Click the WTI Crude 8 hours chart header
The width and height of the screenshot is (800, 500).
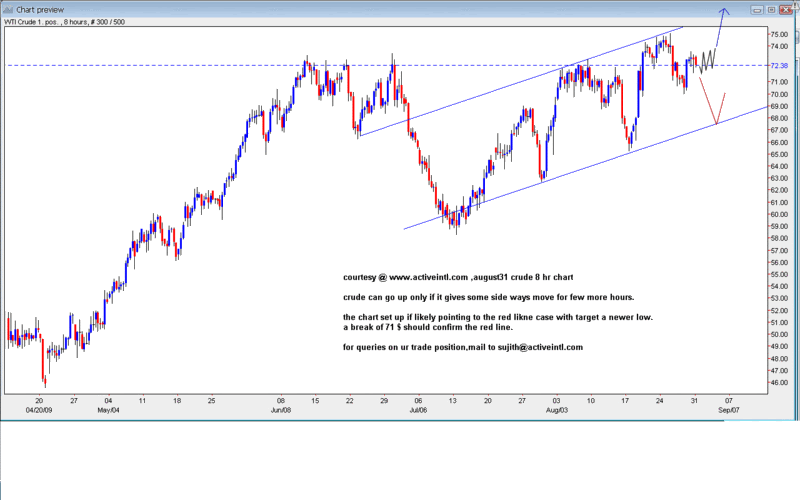(65, 22)
